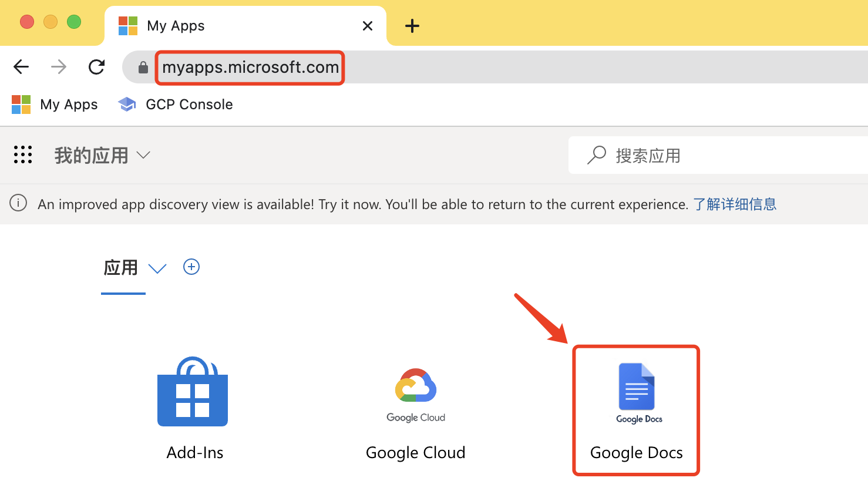The height and width of the screenshot is (491, 868).
Task: Open the My Apps bookmark
Action: tap(55, 105)
